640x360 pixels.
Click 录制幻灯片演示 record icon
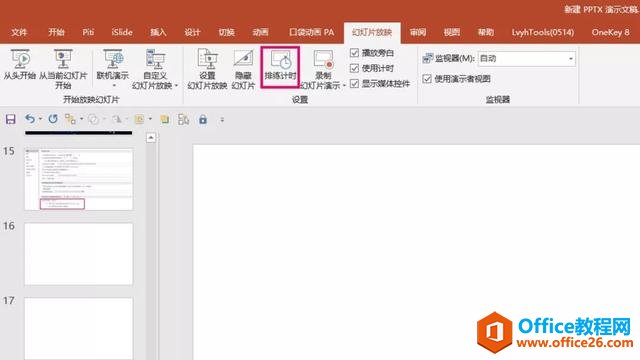pyautogui.click(x=323, y=59)
